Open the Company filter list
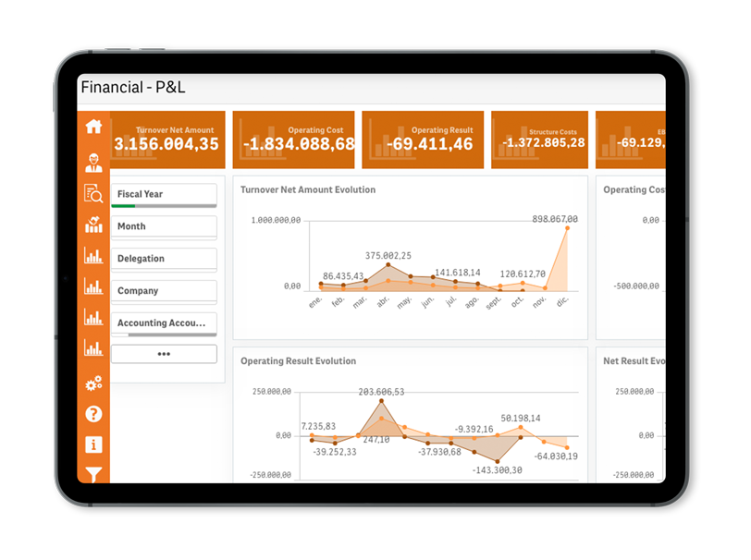This screenshot has width=751, height=560. [x=164, y=290]
